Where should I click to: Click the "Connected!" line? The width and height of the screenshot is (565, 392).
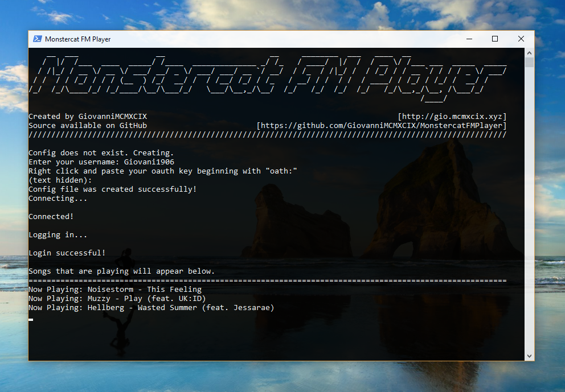pyautogui.click(x=51, y=216)
